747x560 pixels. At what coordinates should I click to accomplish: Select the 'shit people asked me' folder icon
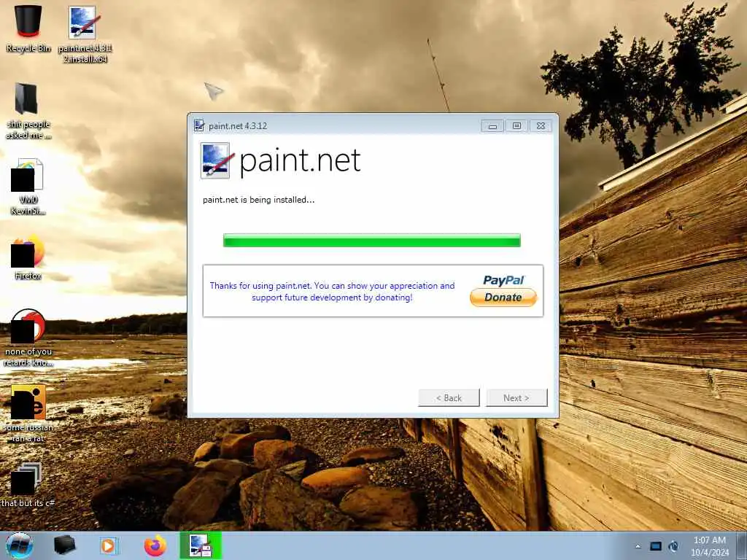click(28, 111)
